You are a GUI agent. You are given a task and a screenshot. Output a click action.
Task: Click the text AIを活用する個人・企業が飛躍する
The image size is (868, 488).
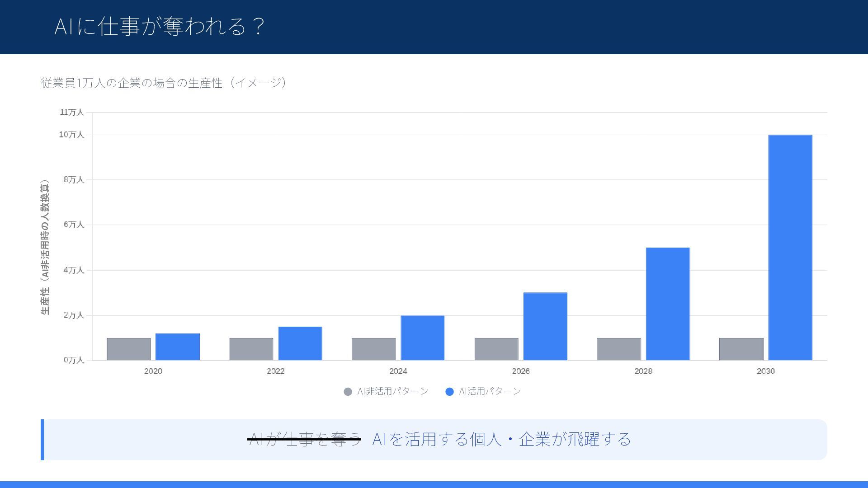pos(501,439)
